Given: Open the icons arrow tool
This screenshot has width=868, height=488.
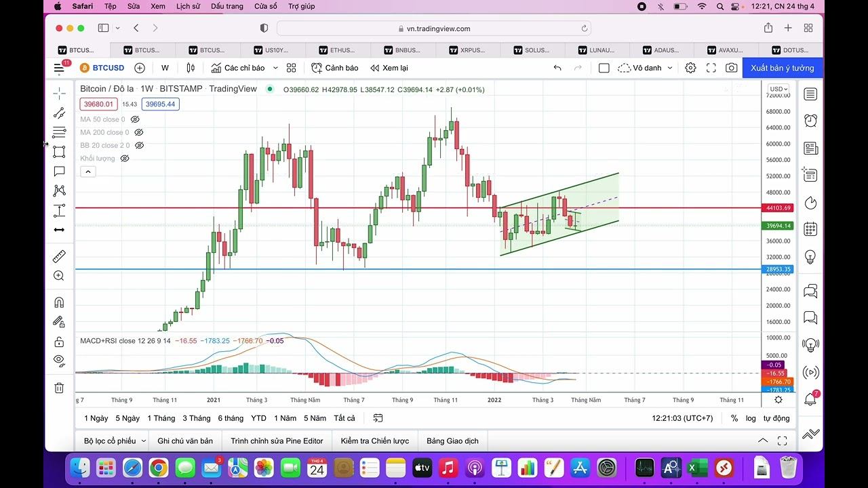Looking at the screenshot, I should pyautogui.click(x=59, y=230).
